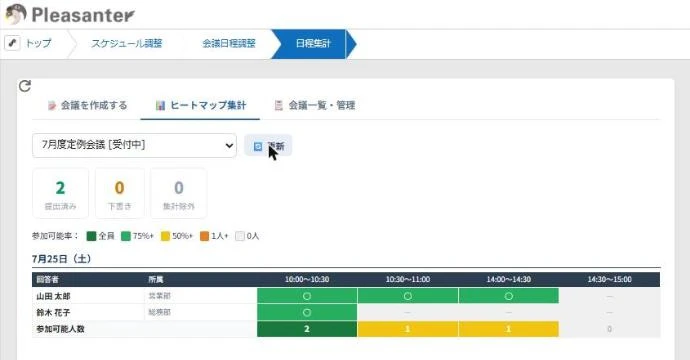This screenshot has height=360, width=690.
Task: Click the 下書き count card
Action: click(120, 193)
